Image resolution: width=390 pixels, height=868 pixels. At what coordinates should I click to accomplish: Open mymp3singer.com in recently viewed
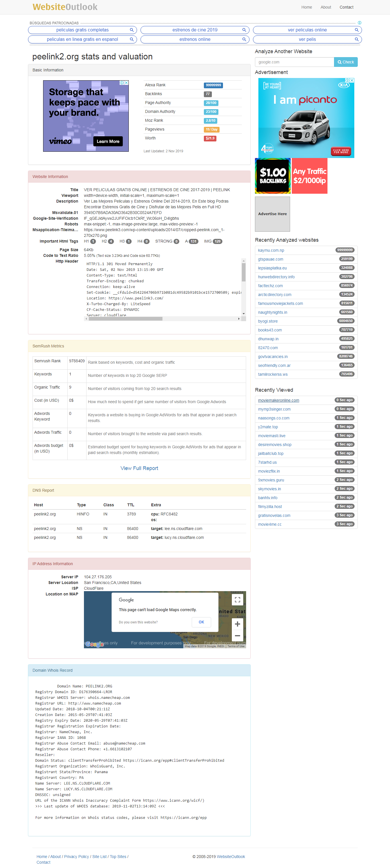click(274, 409)
